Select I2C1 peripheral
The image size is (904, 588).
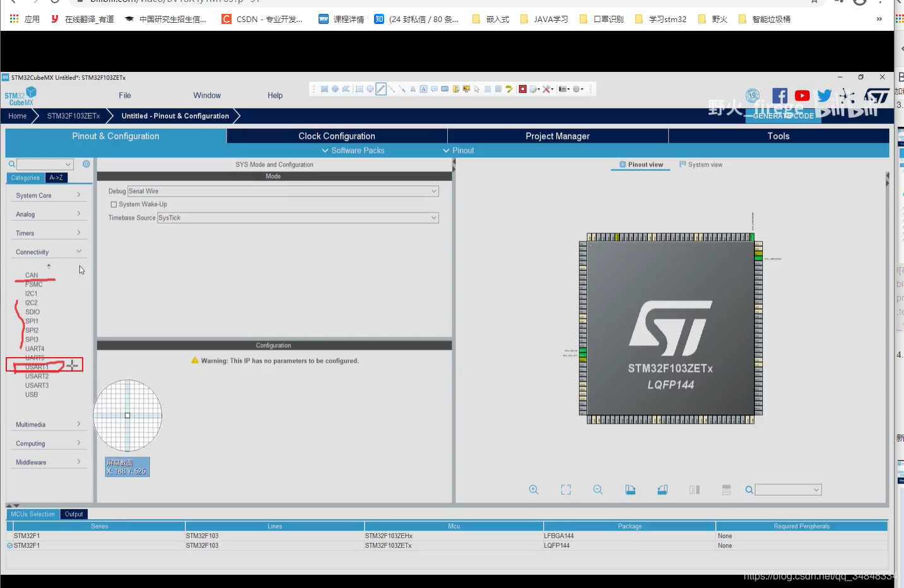[32, 293]
